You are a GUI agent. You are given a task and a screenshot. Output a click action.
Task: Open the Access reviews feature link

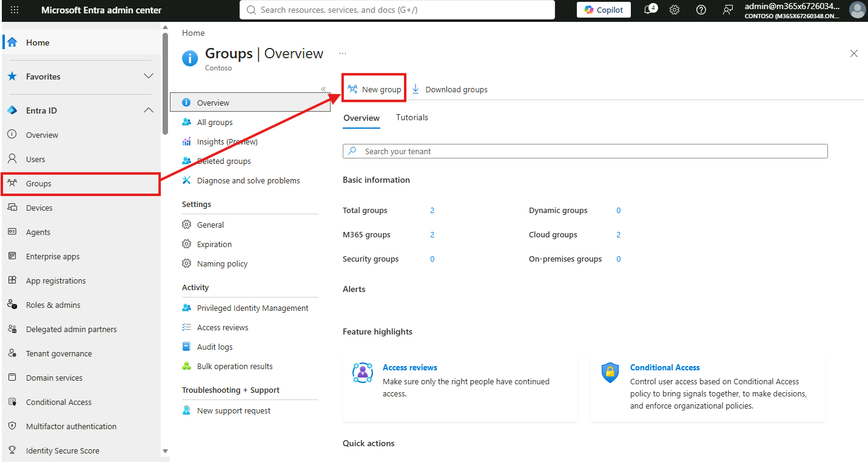click(410, 367)
